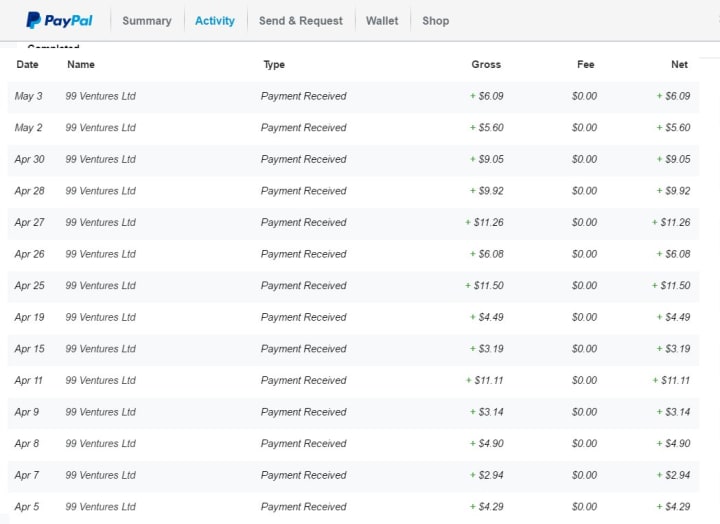Viewport: 720px width, 524px height.
Task: Click 99 Ventures Ltd in Apr 28 row
Action: coord(101,191)
